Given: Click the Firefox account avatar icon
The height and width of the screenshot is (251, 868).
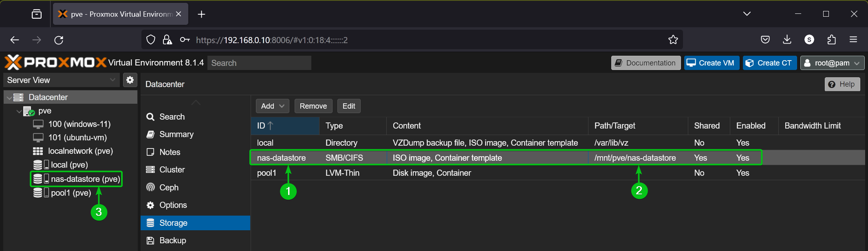Looking at the screenshot, I should coord(809,39).
